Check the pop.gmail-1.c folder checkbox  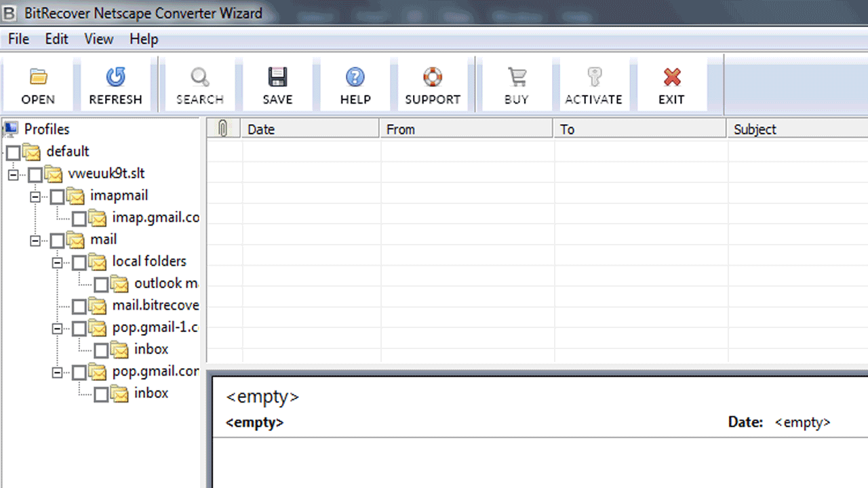79,329
